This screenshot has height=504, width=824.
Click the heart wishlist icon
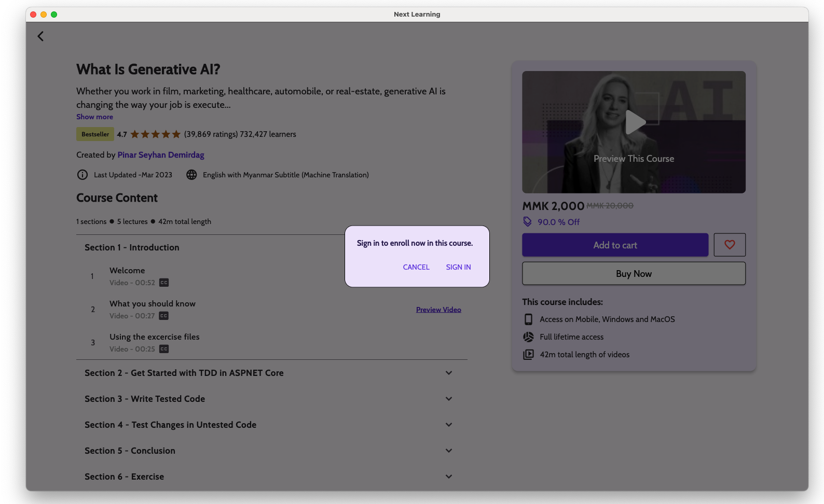click(x=730, y=245)
